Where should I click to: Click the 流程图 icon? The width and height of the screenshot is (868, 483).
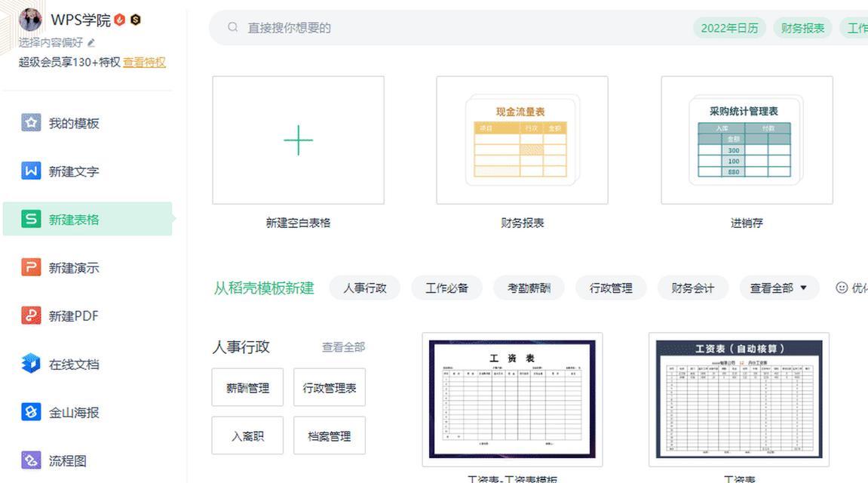(31, 460)
